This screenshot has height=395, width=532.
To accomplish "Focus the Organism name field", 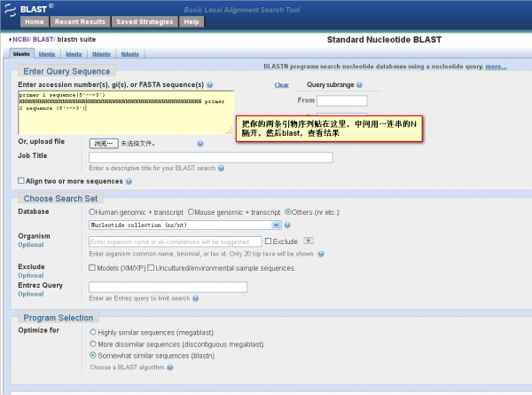I will [x=175, y=241].
